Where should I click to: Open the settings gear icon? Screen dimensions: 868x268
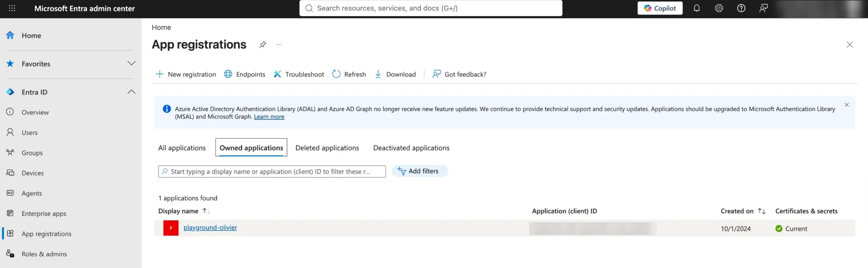click(x=719, y=8)
